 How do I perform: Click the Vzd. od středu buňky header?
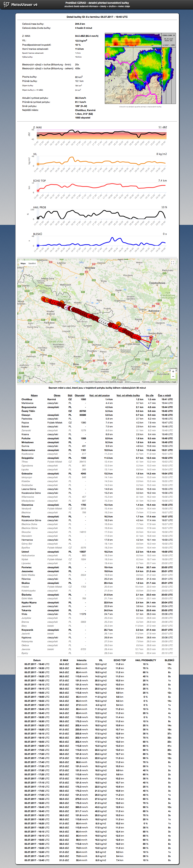point(128,396)
